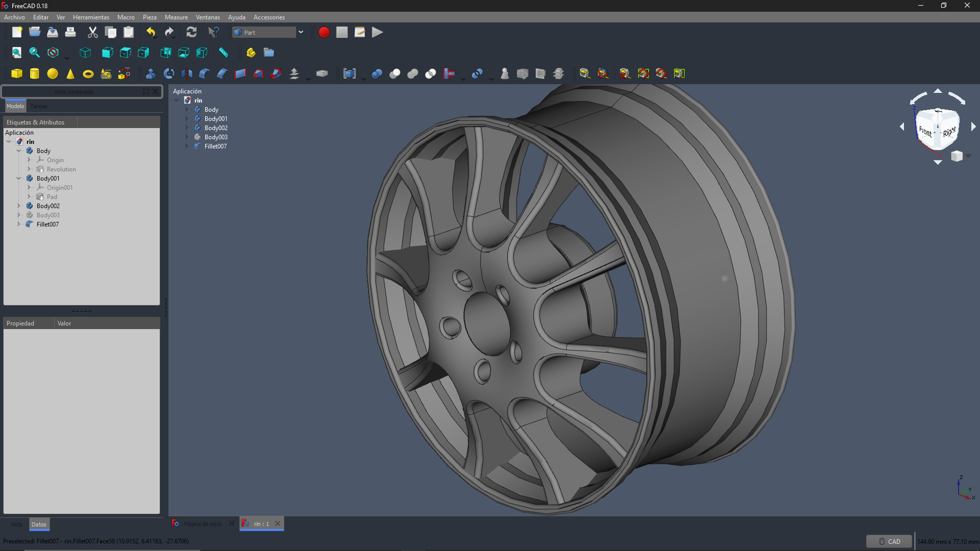Open the Part workbench dropdown
Viewport: 980px width, 551px height.
pos(301,32)
